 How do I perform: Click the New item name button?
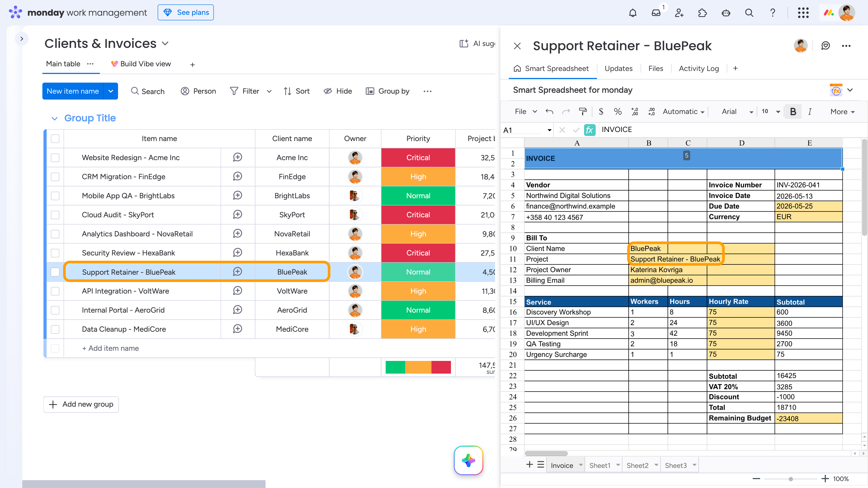coord(73,91)
